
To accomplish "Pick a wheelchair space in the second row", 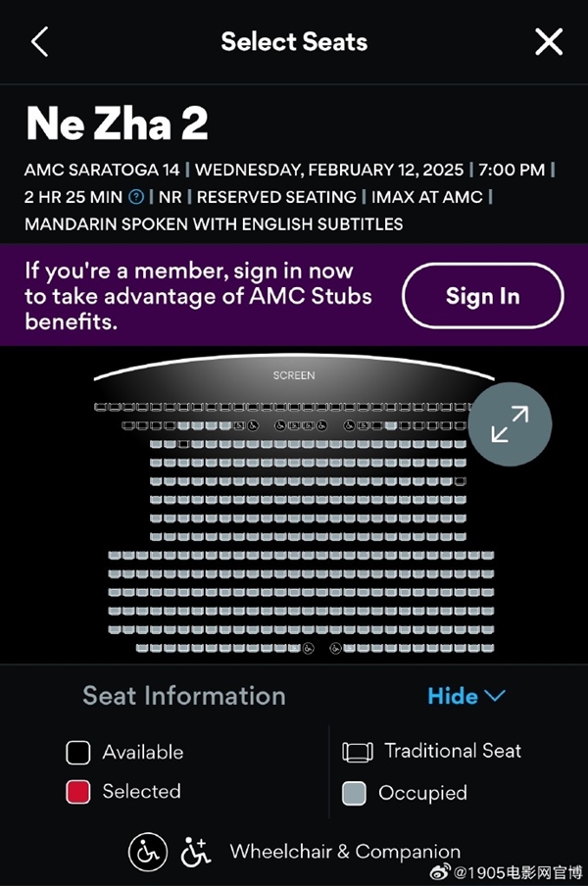I will pyautogui.click(x=253, y=425).
